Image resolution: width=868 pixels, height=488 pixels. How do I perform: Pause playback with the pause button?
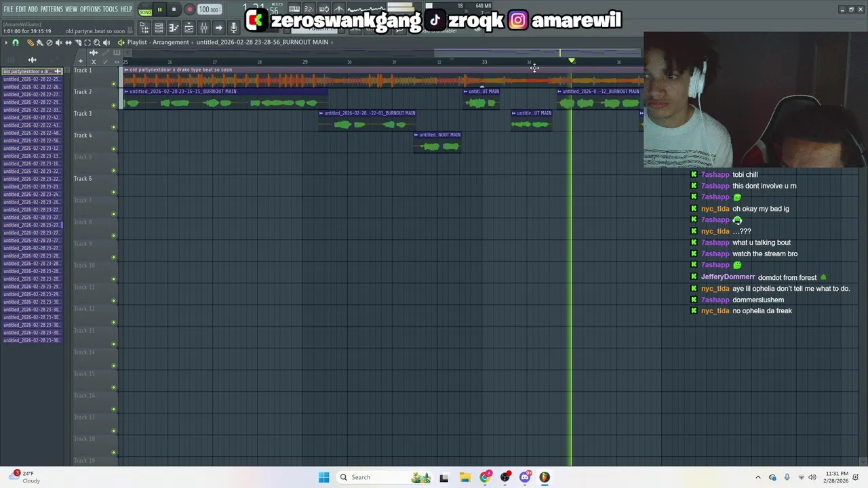[x=159, y=10]
